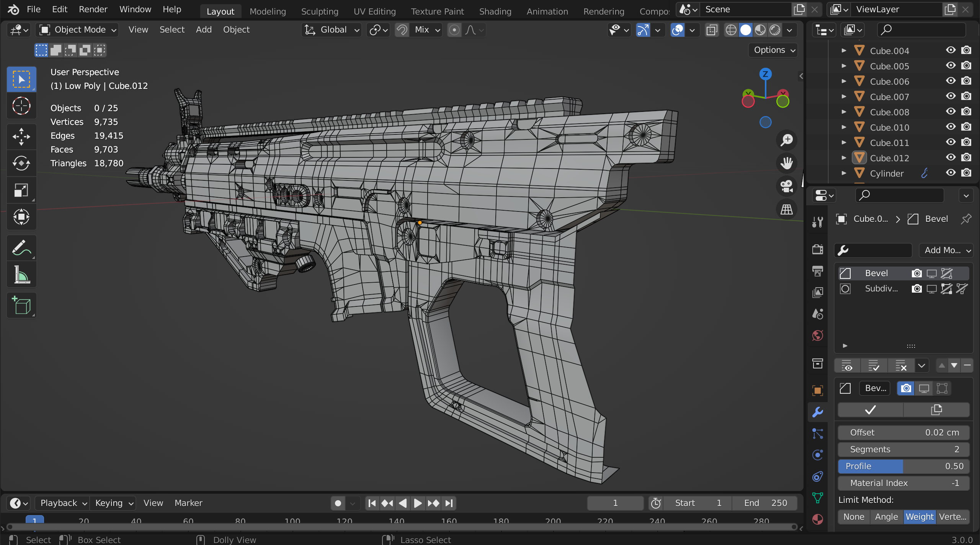Screen dimensions: 980x545
Task: Switch to the Sculpting workspace tab
Action: tap(320, 11)
